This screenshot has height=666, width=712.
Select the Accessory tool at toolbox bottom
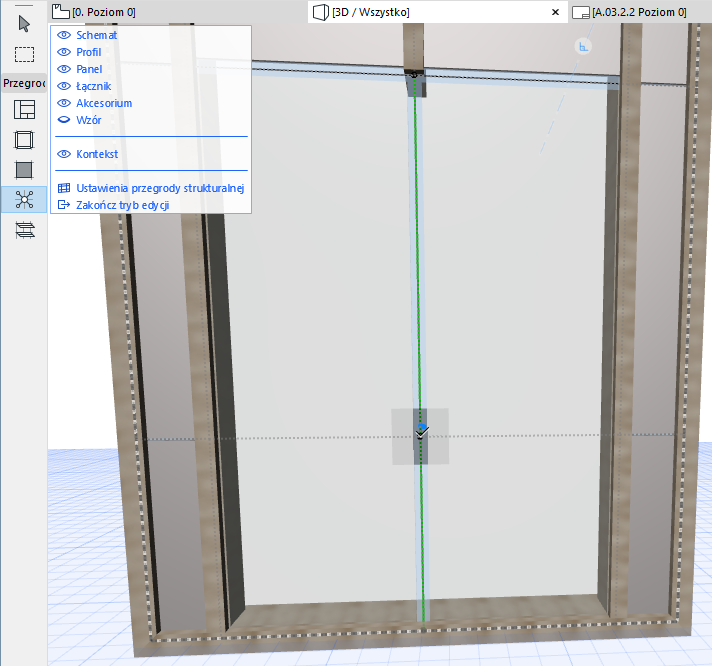tap(24, 229)
